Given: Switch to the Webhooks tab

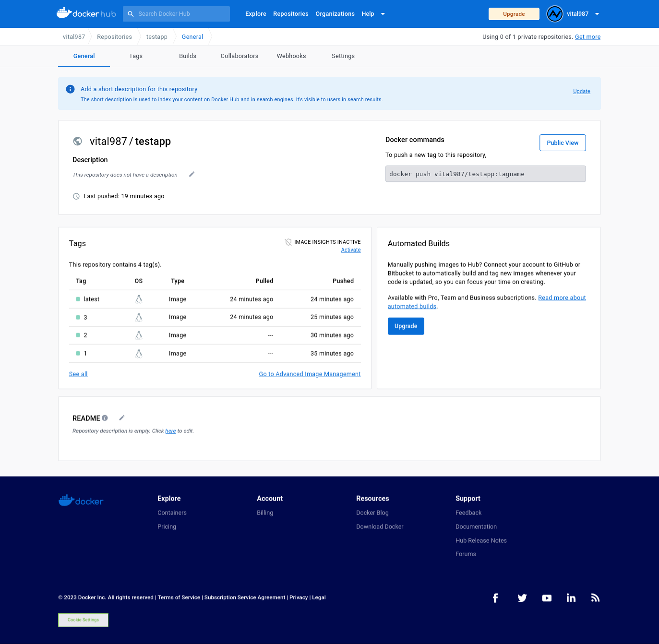Looking at the screenshot, I should [291, 56].
